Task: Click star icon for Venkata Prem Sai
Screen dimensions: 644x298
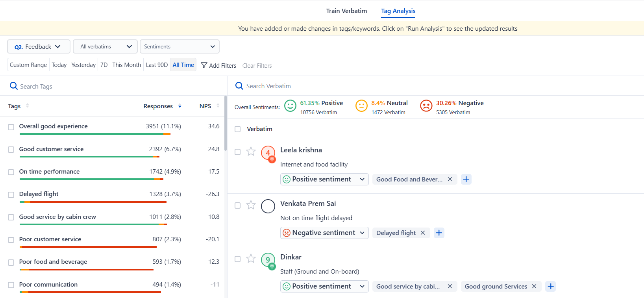Action: click(251, 205)
